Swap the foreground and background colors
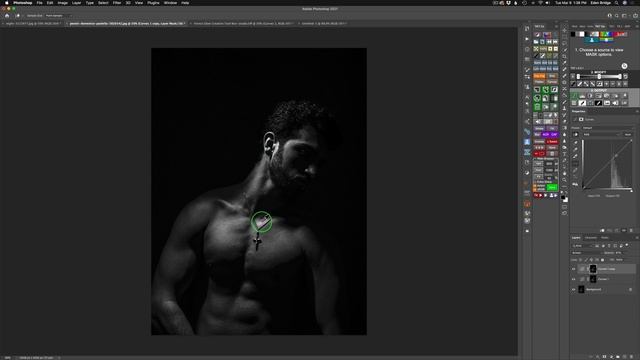This screenshot has height=360, width=640. (567, 193)
